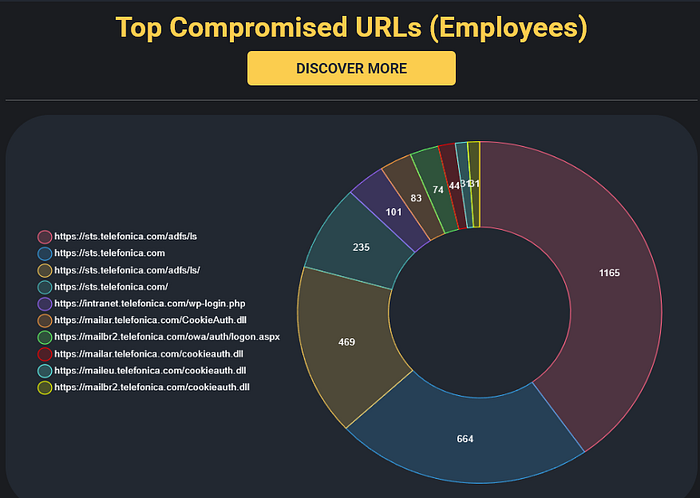700x498 pixels.
Task: Click the DISCOVER MORE button
Action: tap(351, 68)
